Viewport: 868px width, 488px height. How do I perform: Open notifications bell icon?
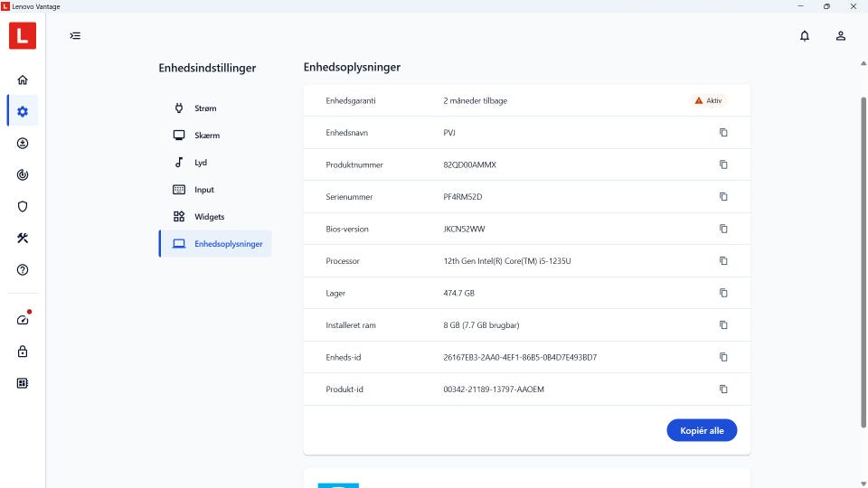tap(805, 36)
